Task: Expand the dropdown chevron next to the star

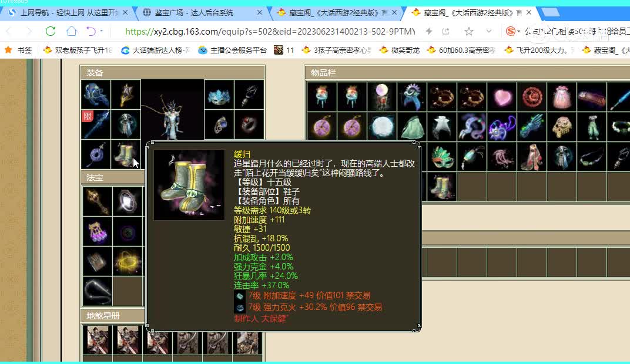Action: pos(488,31)
